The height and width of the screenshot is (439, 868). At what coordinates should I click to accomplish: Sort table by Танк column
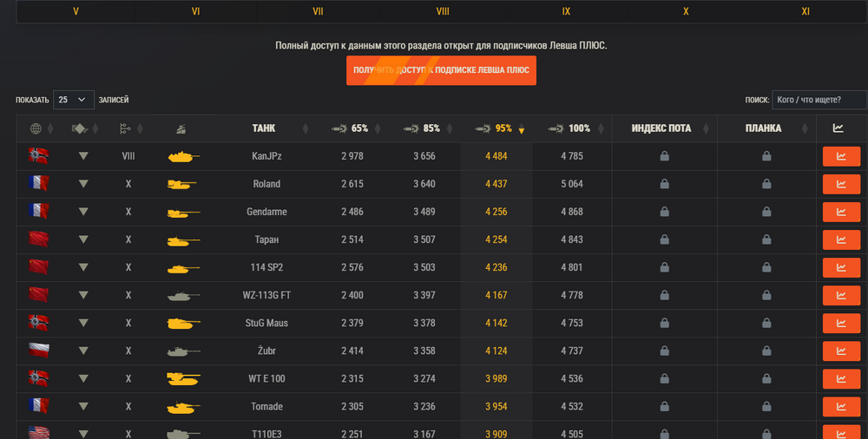pyautogui.click(x=264, y=128)
